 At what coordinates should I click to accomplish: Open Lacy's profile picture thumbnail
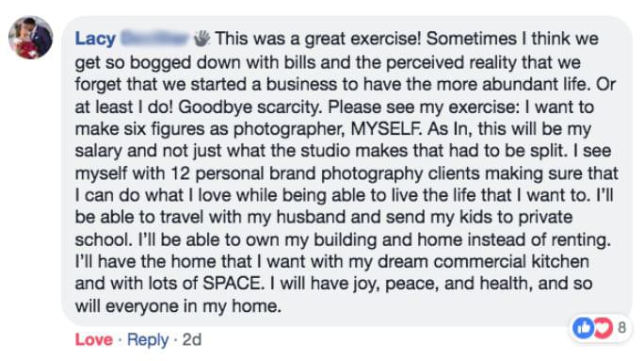coord(31,38)
